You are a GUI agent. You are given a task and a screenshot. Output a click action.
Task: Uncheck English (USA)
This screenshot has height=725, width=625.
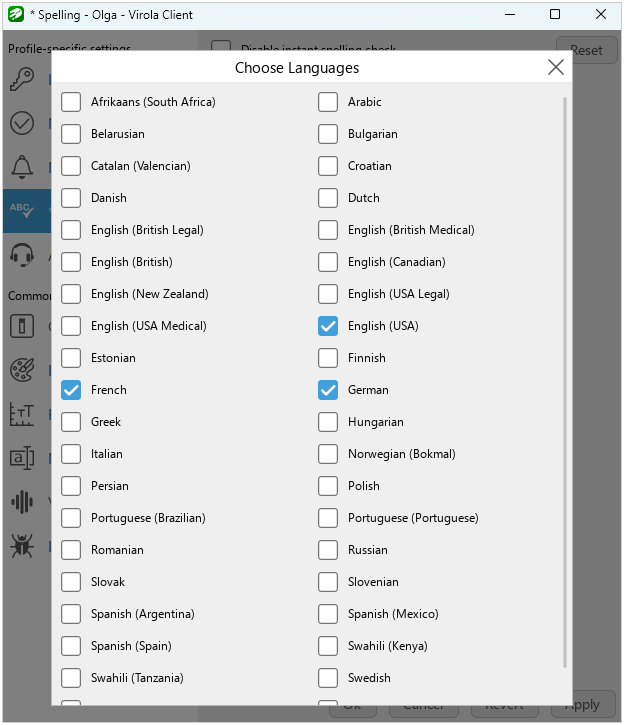[328, 326]
